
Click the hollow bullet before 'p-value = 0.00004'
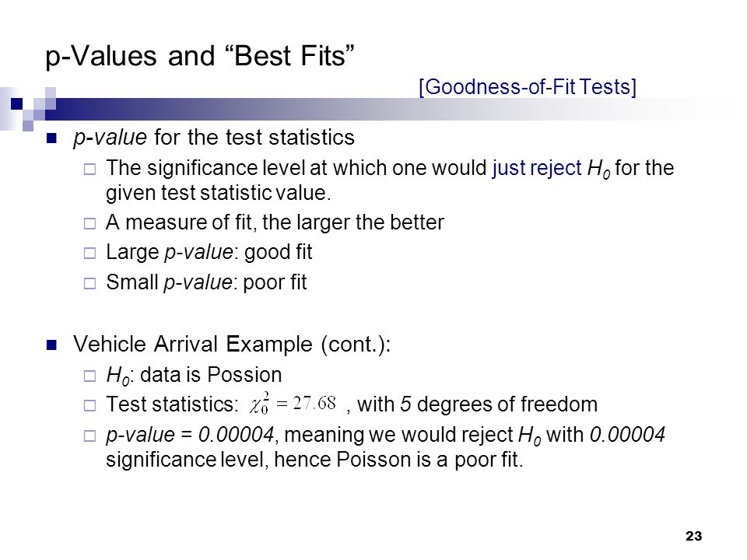[89, 436]
